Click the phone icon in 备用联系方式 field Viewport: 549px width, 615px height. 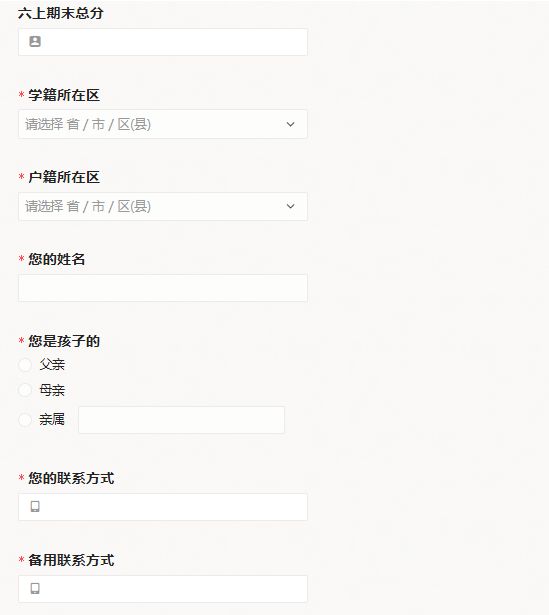pyautogui.click(x=35, y=588)
